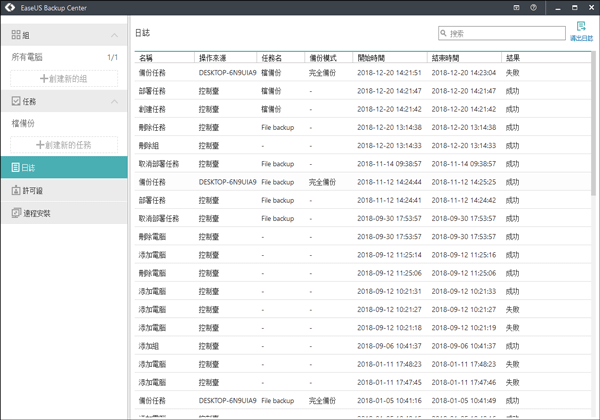Image resolution: width=600 pixels, height=420 pixels.
Task: Select 刪除電腦 row at 2018-09-30 17:53:57
Action: (x=363, y=236)
